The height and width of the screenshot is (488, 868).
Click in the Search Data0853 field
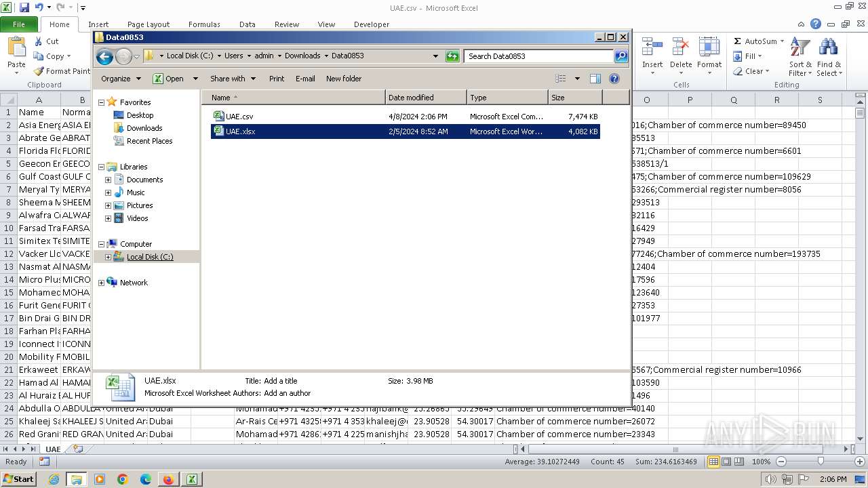pos(539,56)
